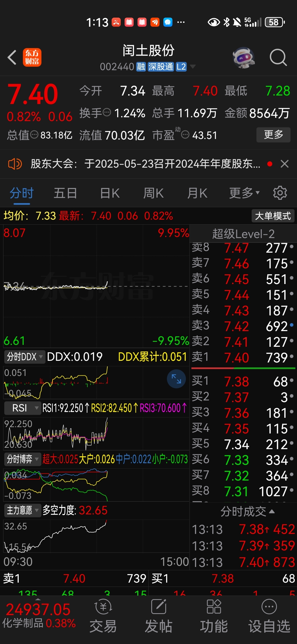Screen dimensions: 297x644
Task: Tap 卖3 row at 7.42
Action: coord(243,326)
